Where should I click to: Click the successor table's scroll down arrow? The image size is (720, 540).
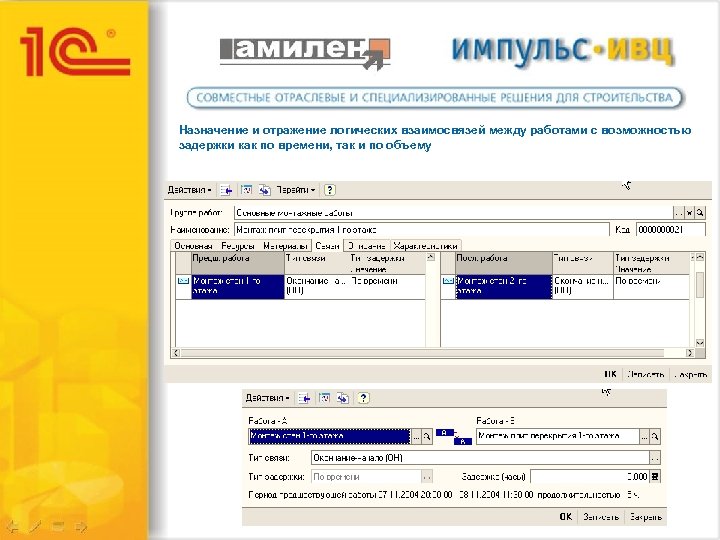(x=700, y=343)
